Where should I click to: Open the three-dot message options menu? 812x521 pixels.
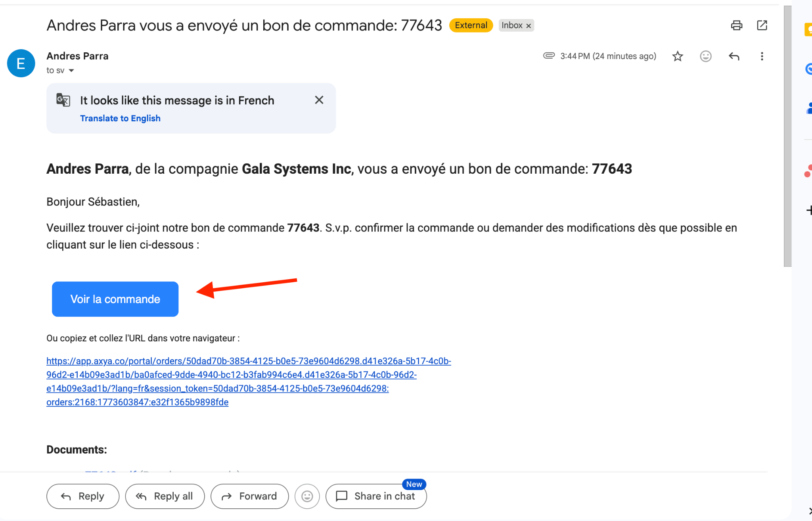click(762, 56)
